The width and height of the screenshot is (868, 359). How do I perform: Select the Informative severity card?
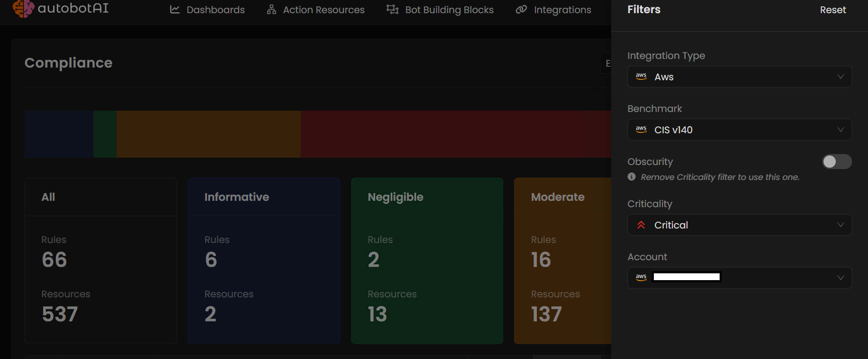(264, 261)
